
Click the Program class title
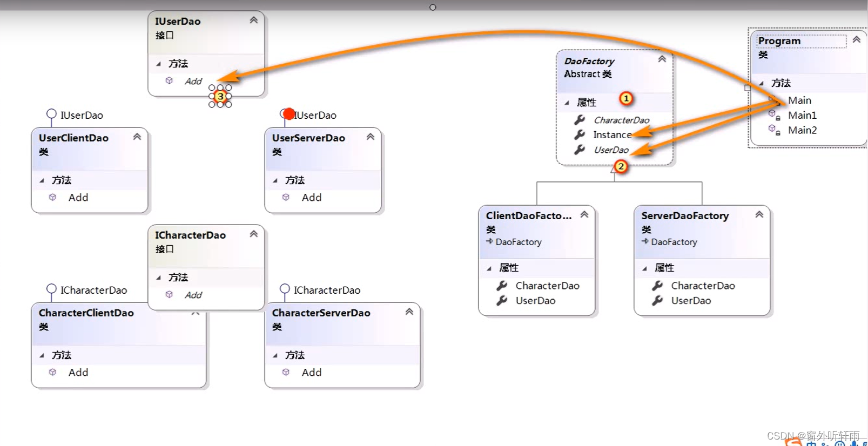[x=779, y=40]
